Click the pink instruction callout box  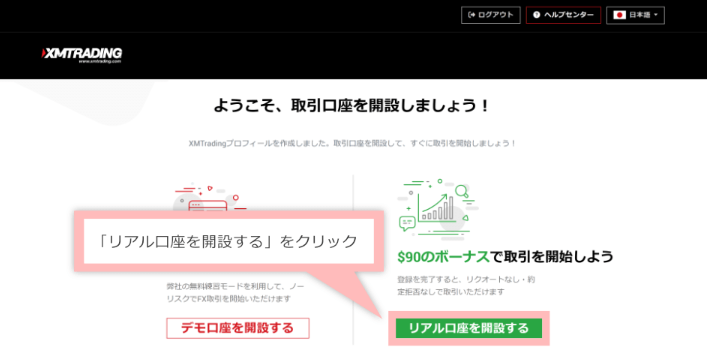(x=229, y=241)
